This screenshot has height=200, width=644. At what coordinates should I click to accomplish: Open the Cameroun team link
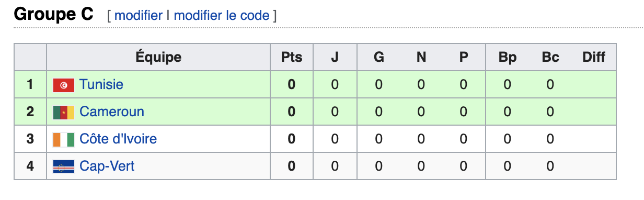112,112
